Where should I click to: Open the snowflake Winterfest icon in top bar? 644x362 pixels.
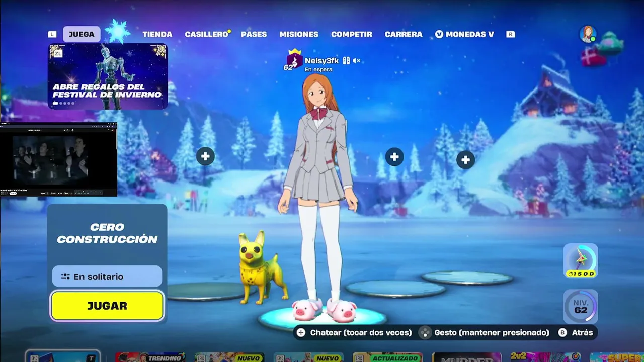117,33
